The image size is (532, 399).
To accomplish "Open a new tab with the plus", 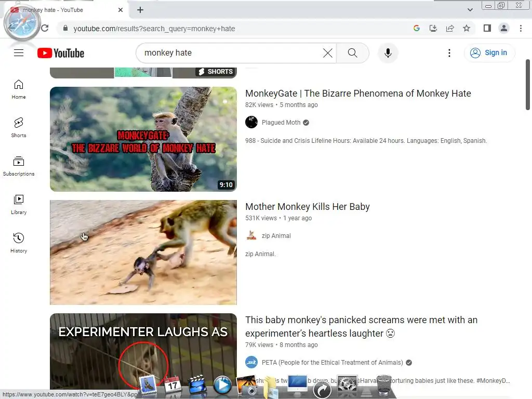I will coord(140,10).
